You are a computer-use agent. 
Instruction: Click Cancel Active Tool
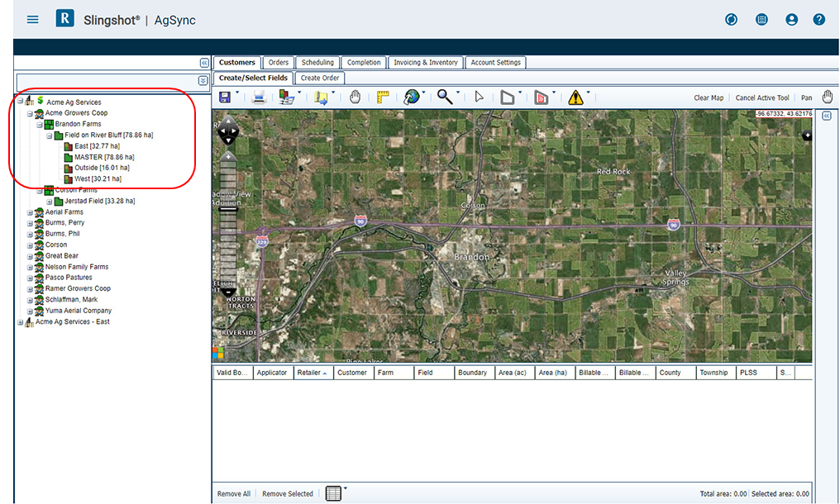point(761,98)
